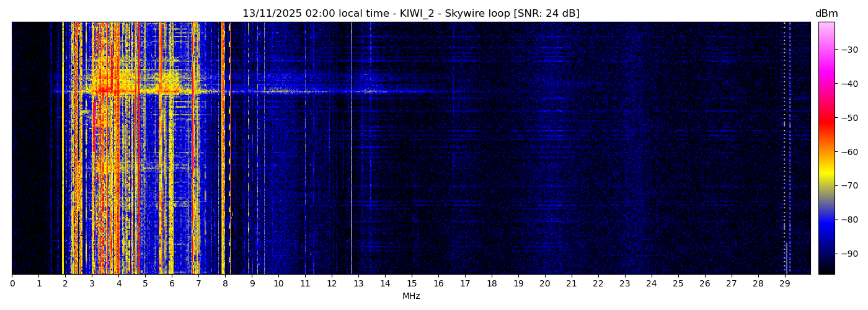
Task: Click the 10 MHz x-axis tick label
Action: point(278,284)
